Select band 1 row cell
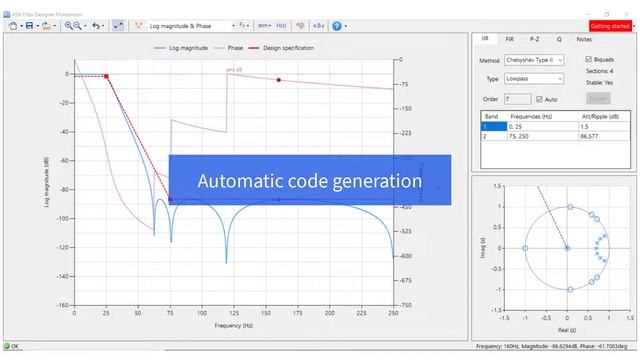 point(494,127)
